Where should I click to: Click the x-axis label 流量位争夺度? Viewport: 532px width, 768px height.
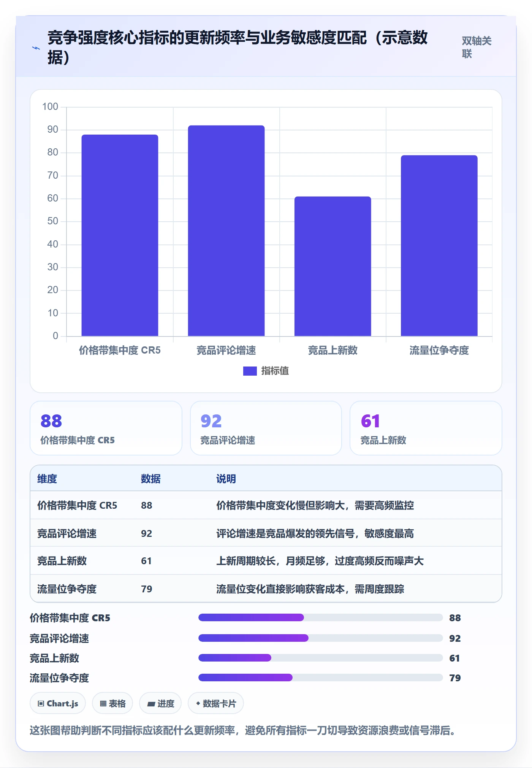pyautogui.click(x=439, y=350)
